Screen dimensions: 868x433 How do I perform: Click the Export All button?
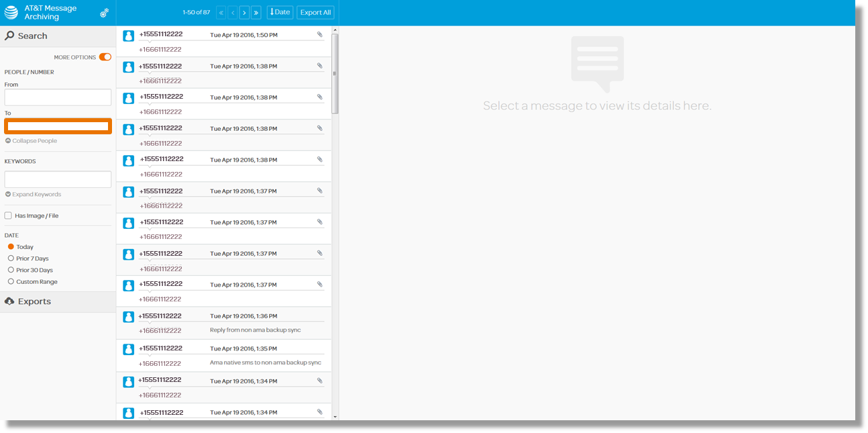pyautogui.click(x=315, y=12)
